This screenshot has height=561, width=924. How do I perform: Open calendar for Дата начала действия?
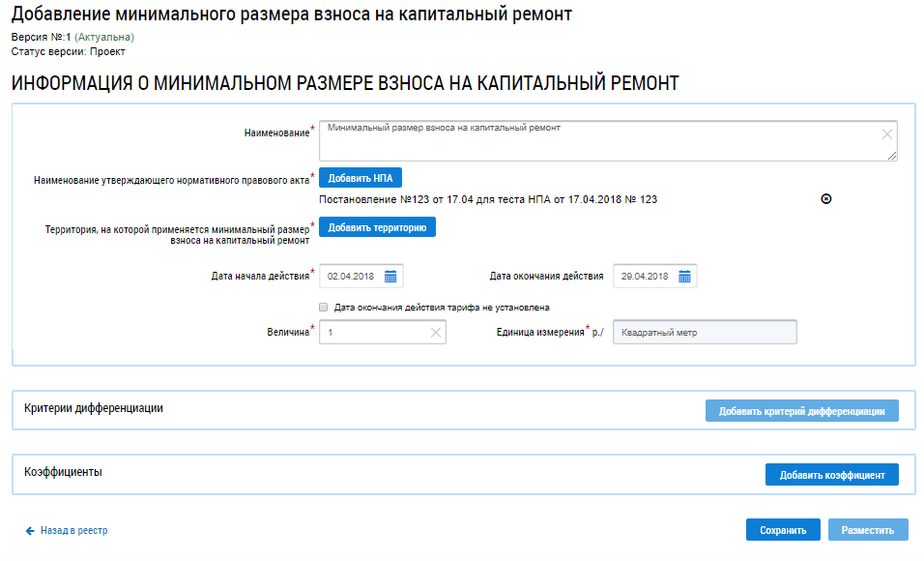pos(390,276)
